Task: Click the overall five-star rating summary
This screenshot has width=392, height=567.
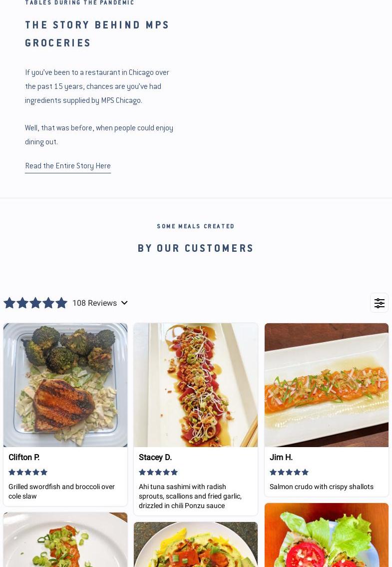Action: pyautogui.click(x=35, y=303)
